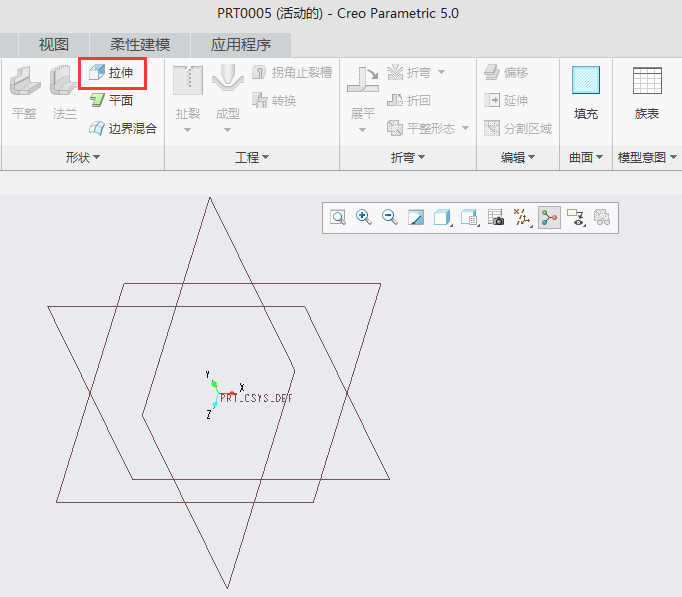The image size is (682, 597).
Task: Toggle the spin center display
Action: click(548, 217)
